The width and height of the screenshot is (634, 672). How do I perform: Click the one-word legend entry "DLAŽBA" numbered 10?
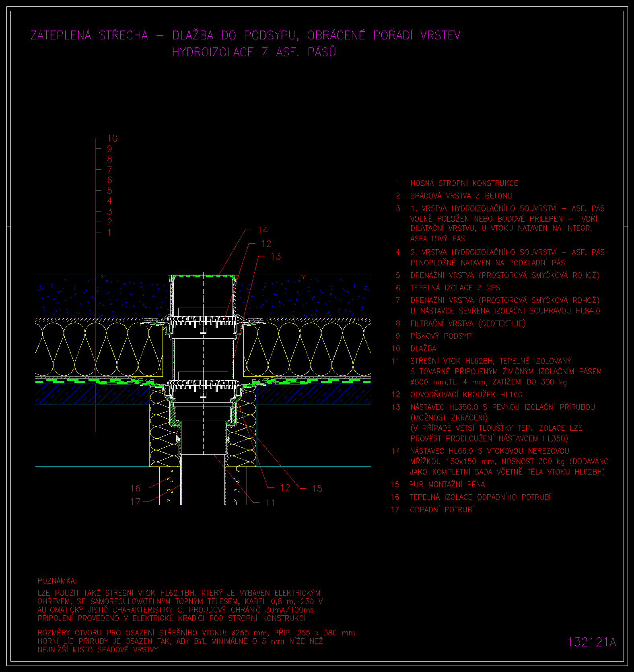pyautogui.click(x=423, y=349)
